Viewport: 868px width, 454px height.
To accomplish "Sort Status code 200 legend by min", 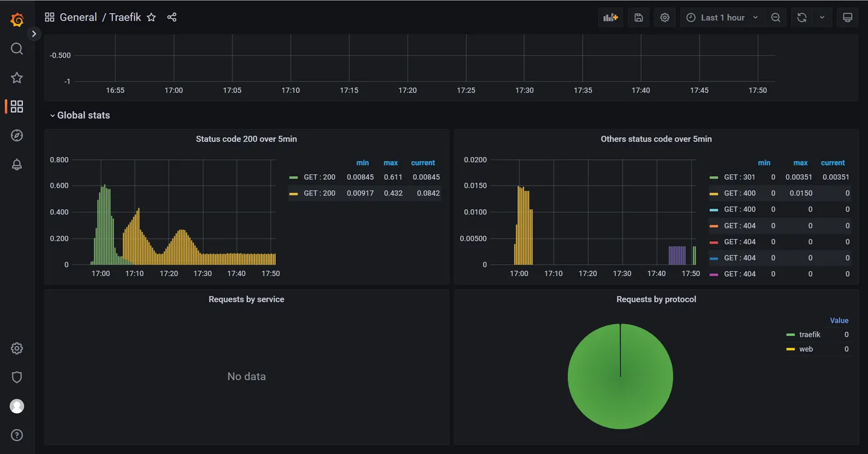I will (363, 162).
